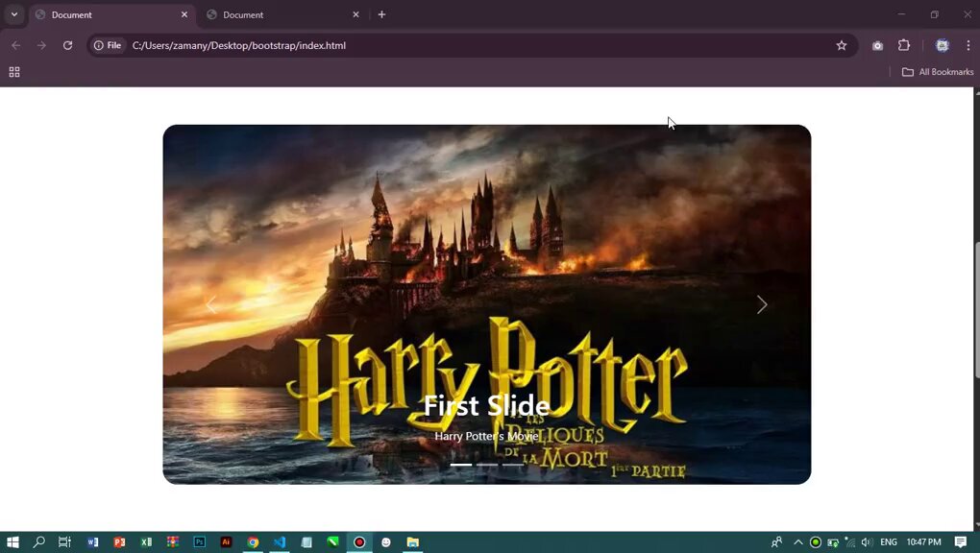Image resolution: width=980 pixels, height=553 pixels.
Task: Open the apps grid in bookmarks bar
Action: click(x=14, y=72)
